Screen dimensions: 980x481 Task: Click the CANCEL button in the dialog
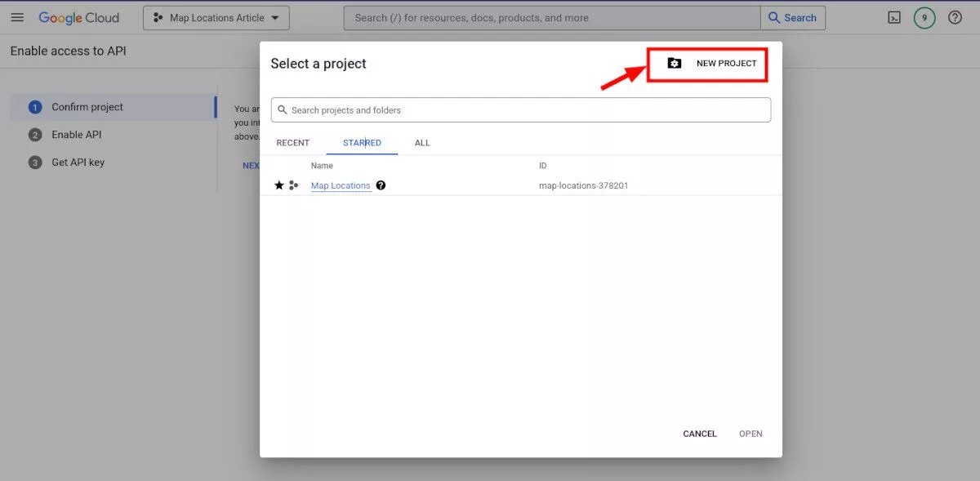(x=700, y=434)
